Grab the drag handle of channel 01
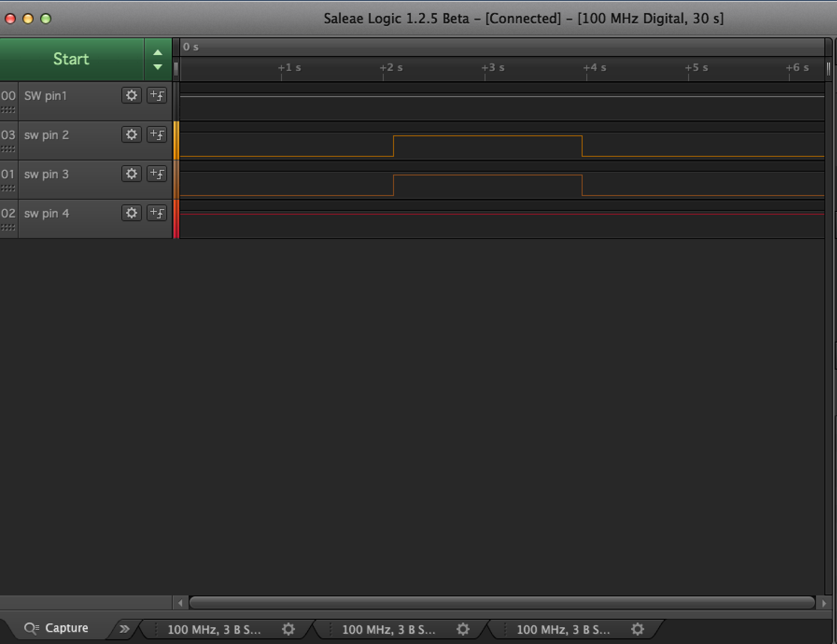The height and width of the screenshot is (644, 837). click(8, 189)
